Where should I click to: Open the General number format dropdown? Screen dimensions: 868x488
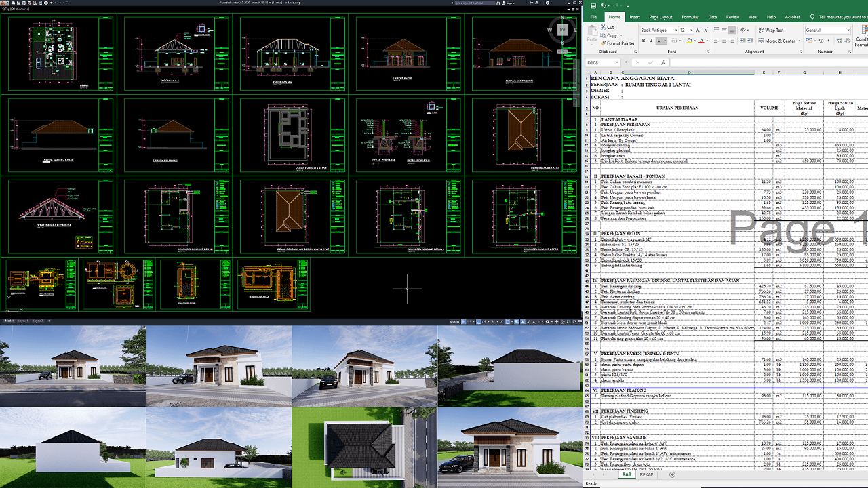tap(848, 30)
